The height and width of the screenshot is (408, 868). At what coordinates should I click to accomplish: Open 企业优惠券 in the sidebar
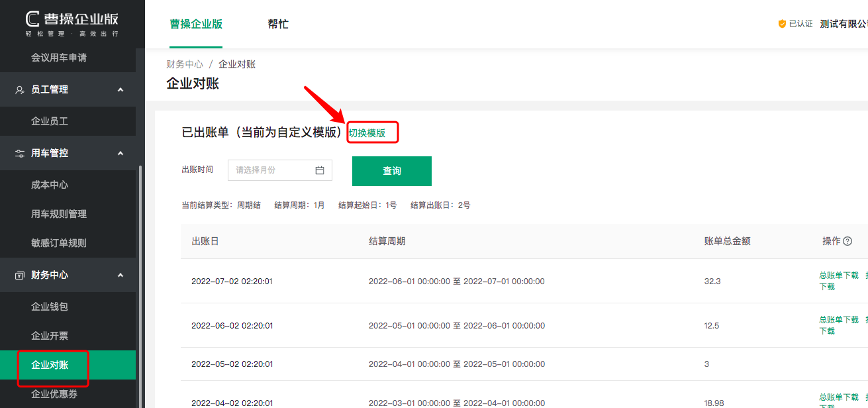[x=54, y=394]
